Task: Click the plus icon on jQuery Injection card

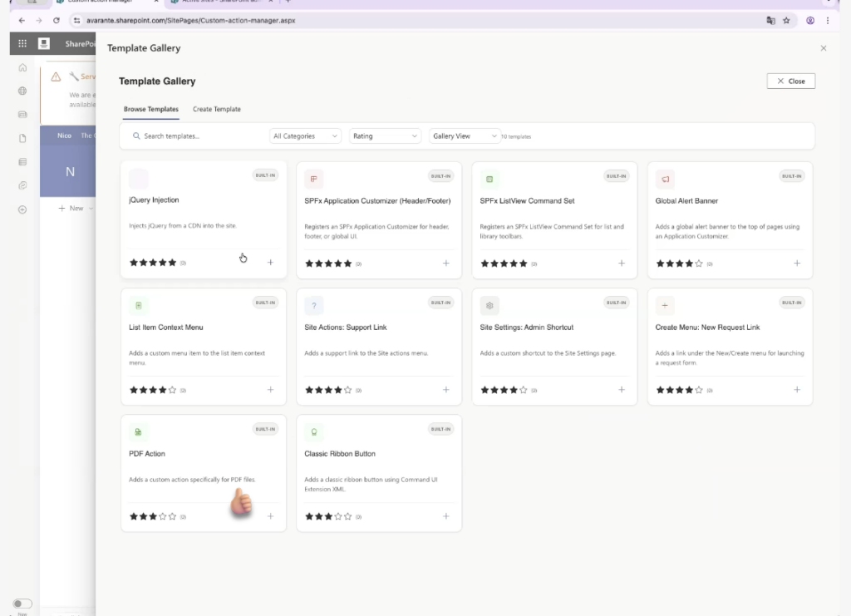Action: pyautogui.click(x=270, y=263)
